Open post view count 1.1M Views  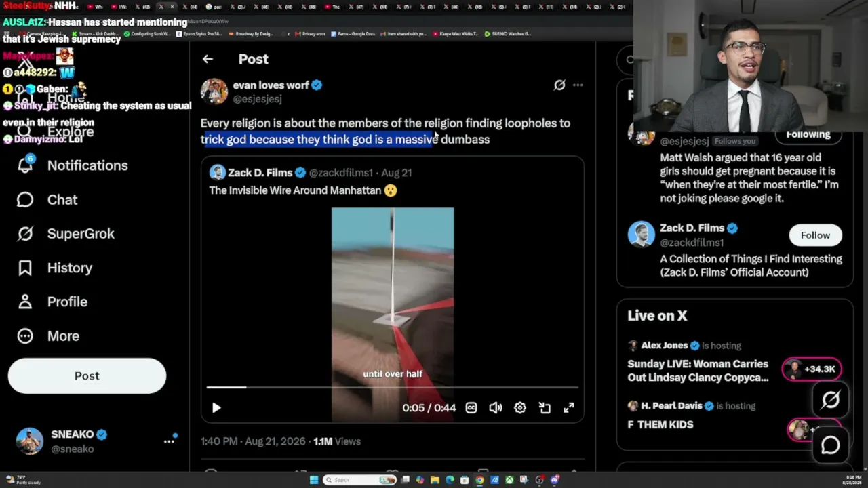point(337,441)
